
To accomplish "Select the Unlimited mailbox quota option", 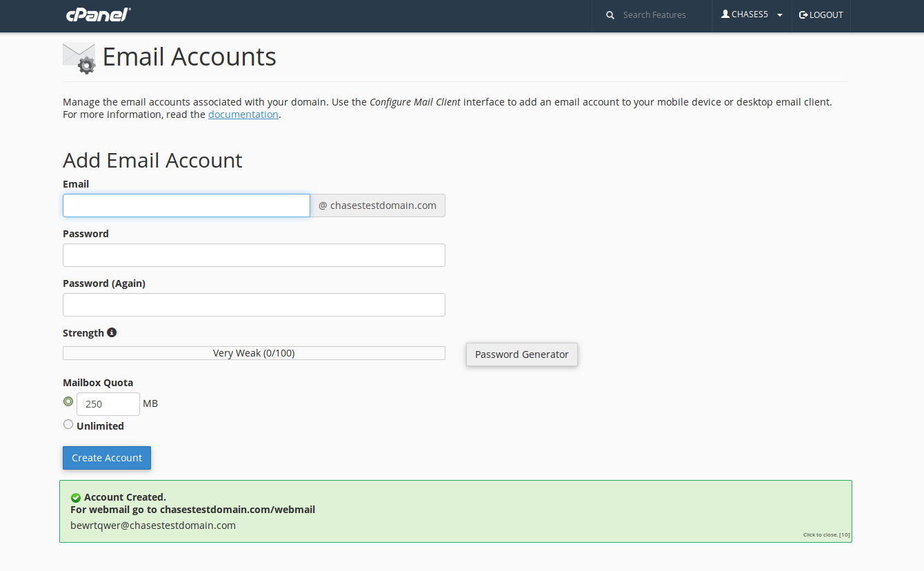I will [x=68, y=425].
